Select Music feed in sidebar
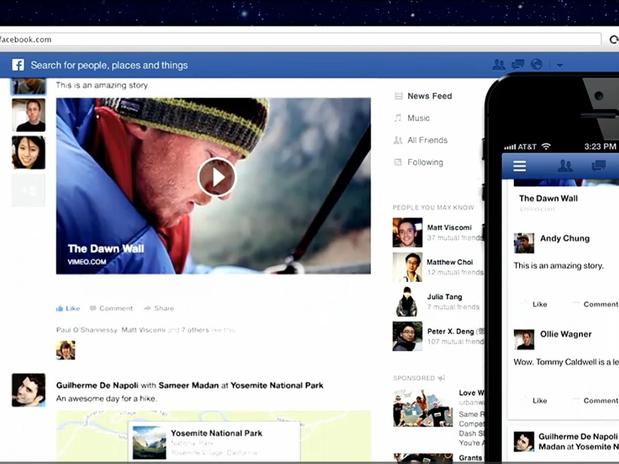This screenshot has width=619, height=464. [418, 118]
